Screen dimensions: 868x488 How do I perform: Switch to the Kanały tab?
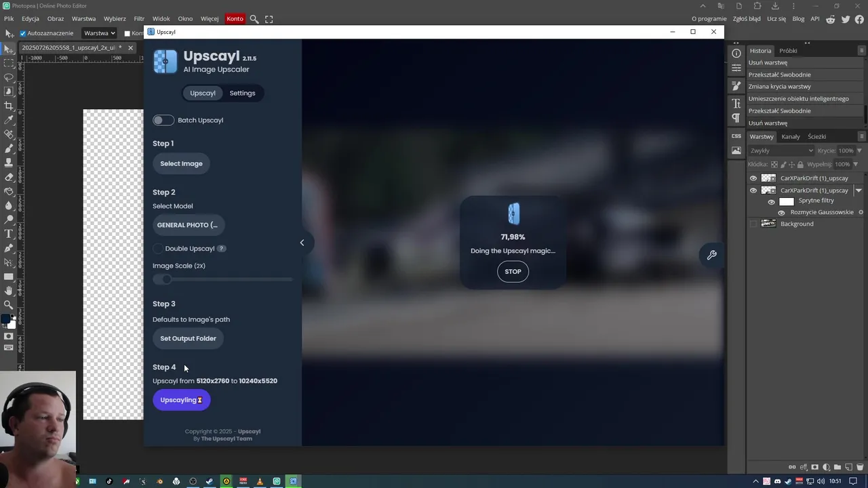pos(791,136)
